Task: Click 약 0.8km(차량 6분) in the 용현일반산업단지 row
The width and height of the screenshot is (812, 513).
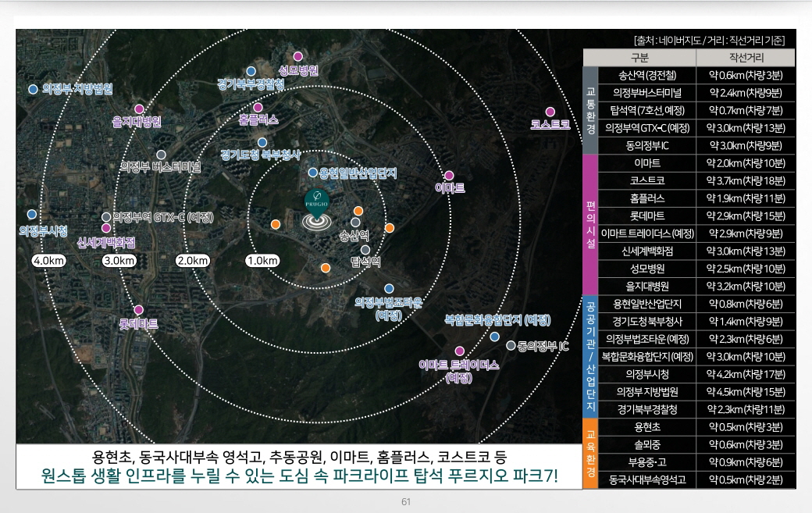Action: pos(746,304)
